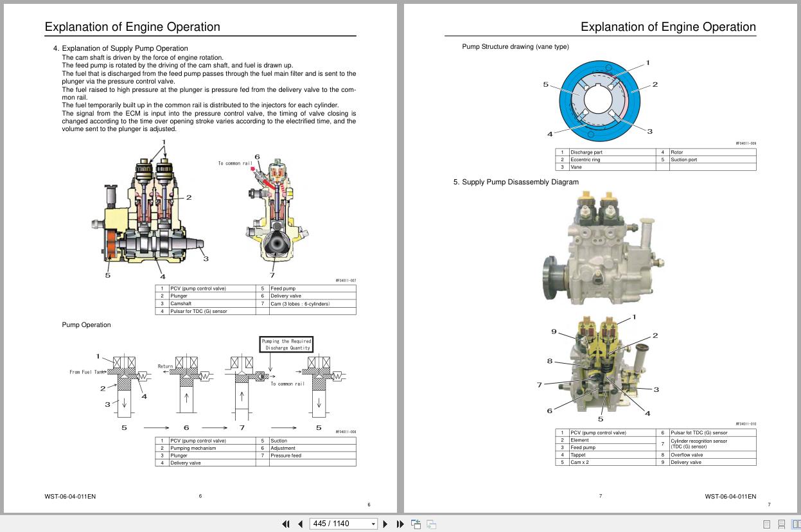The image size is (801, 532).
Task: Skip to the last page of the manual
Action: pyautogui.click(x=400, y=524)
